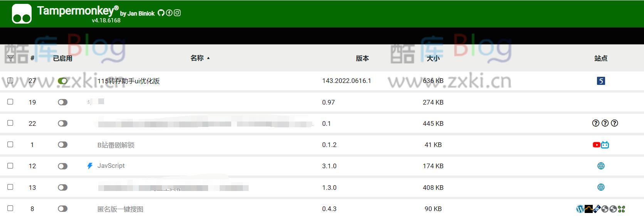Click the globe site icon for script 13
The width and height of the screenshot is (644, 218).
click(601, 187)
